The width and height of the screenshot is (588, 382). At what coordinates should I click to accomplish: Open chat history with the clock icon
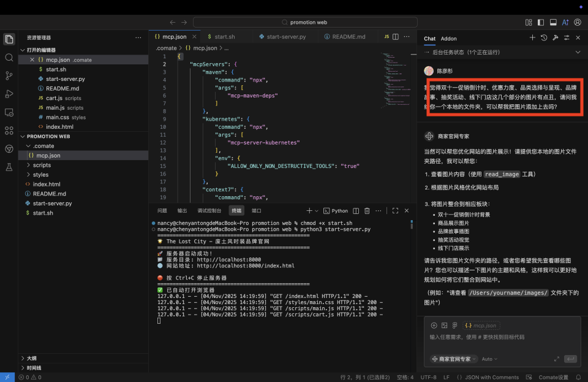(x=544, y=38)
